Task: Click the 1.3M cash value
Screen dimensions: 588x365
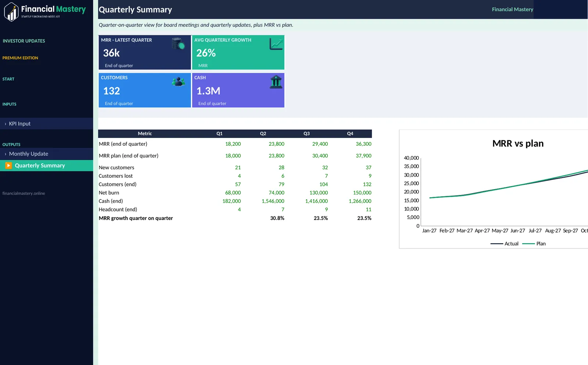Action: (208, 91)
